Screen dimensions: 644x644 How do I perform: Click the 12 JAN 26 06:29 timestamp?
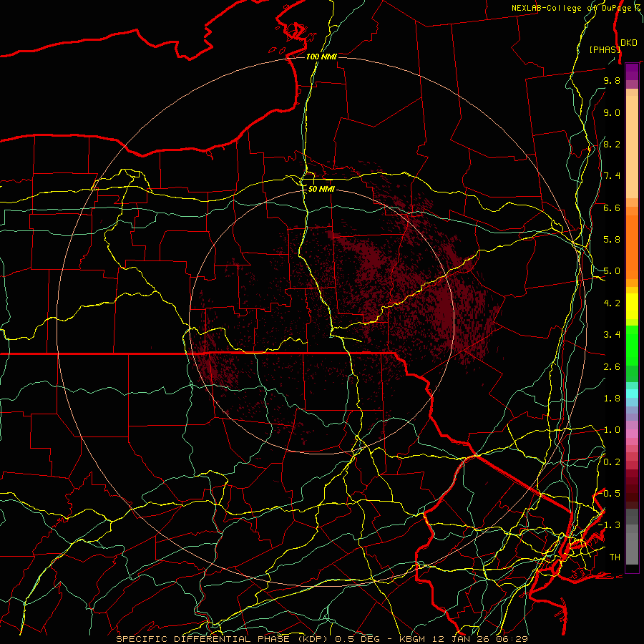coord(482,639)
